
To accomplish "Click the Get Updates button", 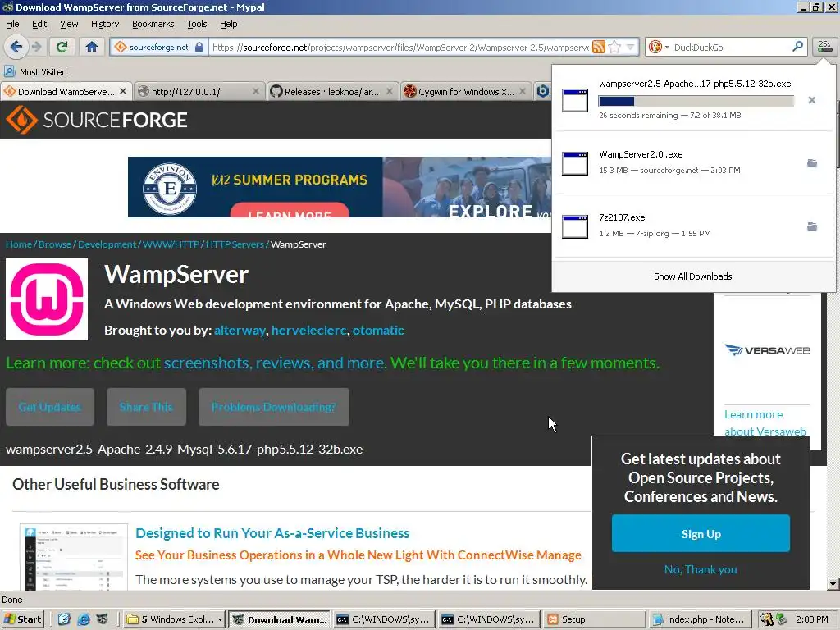I will [x=50, y=407].
